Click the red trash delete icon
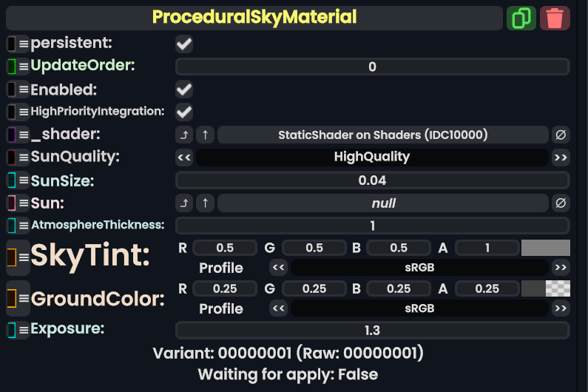 coord(555,18)
